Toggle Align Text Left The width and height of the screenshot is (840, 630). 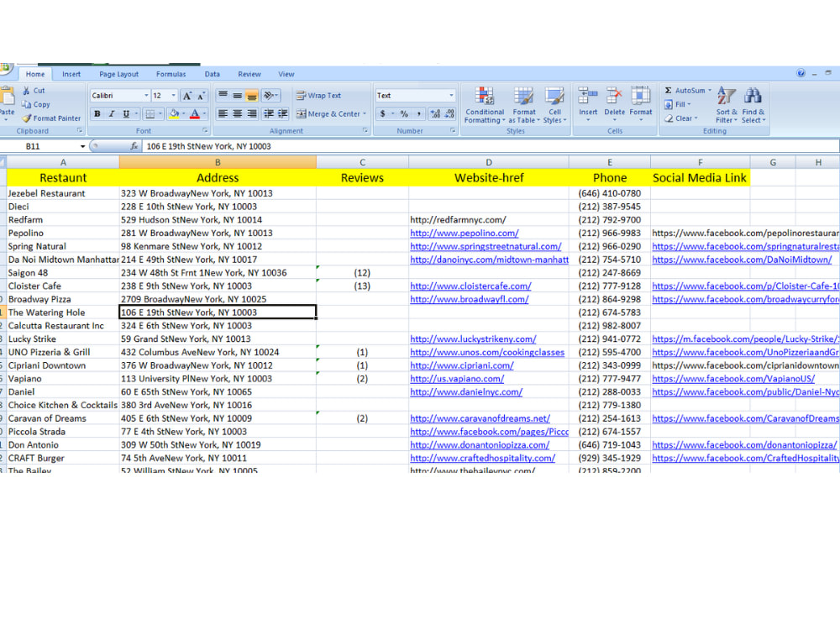point(223,113)
